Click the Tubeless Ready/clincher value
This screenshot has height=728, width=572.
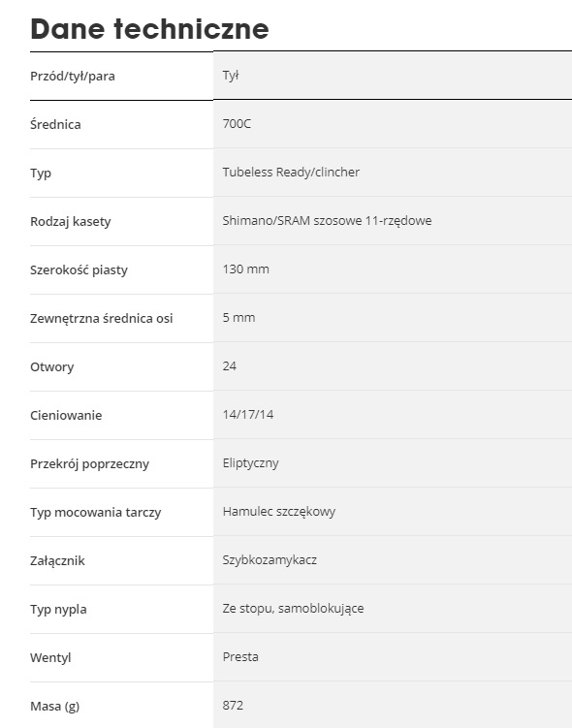(x=291, y=172)
